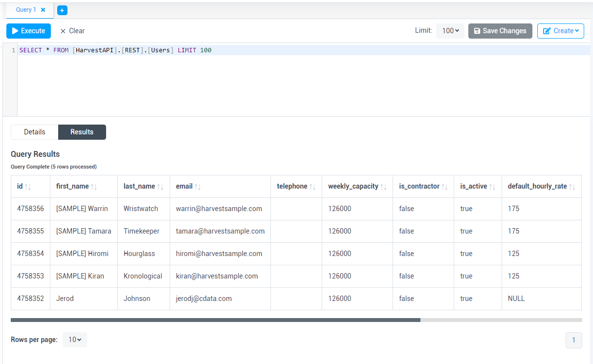The width and height of the screenshot is (593, 364).
Task: Sort by is_active column arrows
Action: click(x=492, y=187)
